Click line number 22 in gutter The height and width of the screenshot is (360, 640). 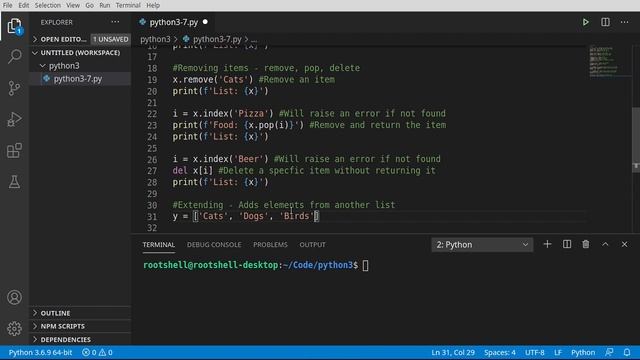click(x=152, y=114)
